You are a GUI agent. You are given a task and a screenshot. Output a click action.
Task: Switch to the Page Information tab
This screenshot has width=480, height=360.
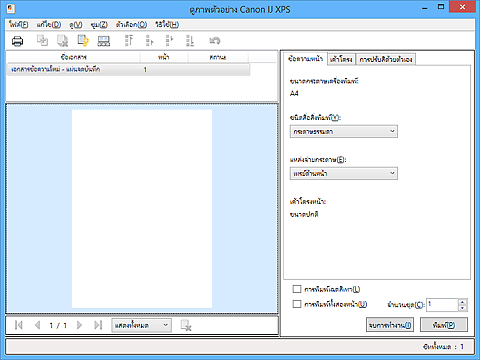coord(305,59)
